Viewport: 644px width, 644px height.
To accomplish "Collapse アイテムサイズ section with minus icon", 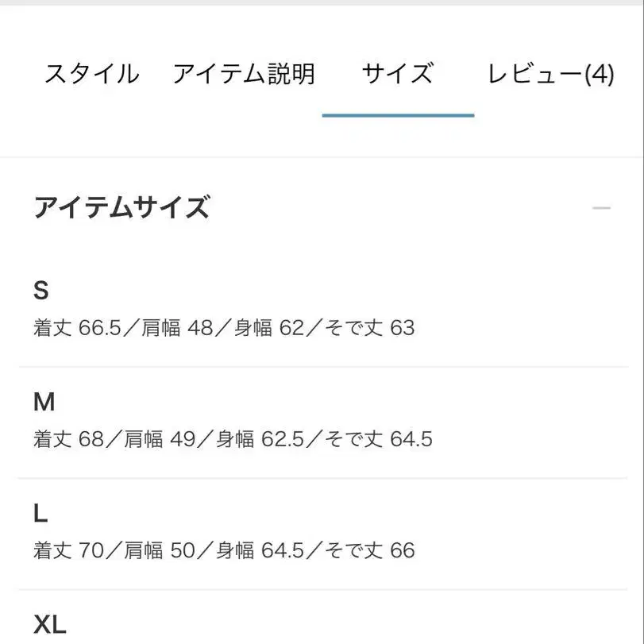I will tap(601, 208).
